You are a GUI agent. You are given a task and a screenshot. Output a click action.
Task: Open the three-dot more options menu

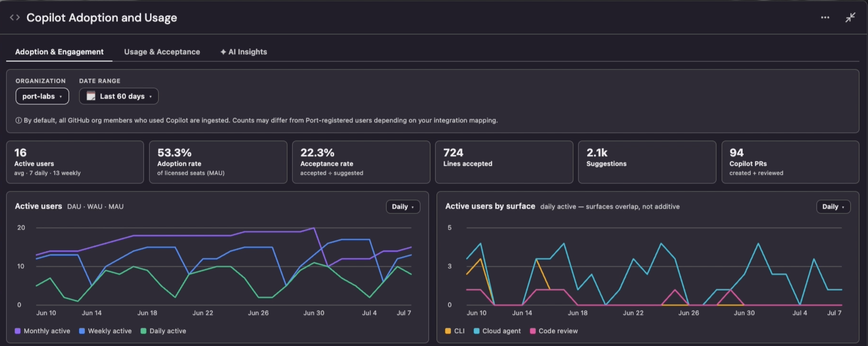click(x=825, y=18)
